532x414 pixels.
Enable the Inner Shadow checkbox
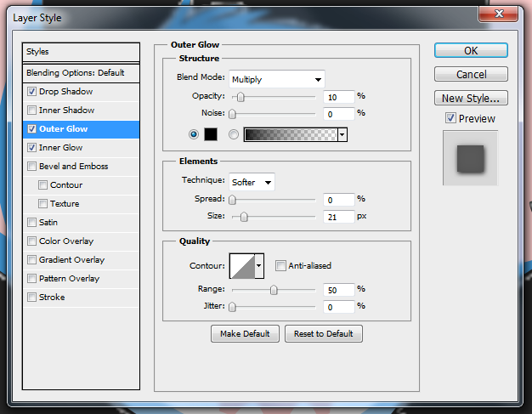(x=32, y=111)
